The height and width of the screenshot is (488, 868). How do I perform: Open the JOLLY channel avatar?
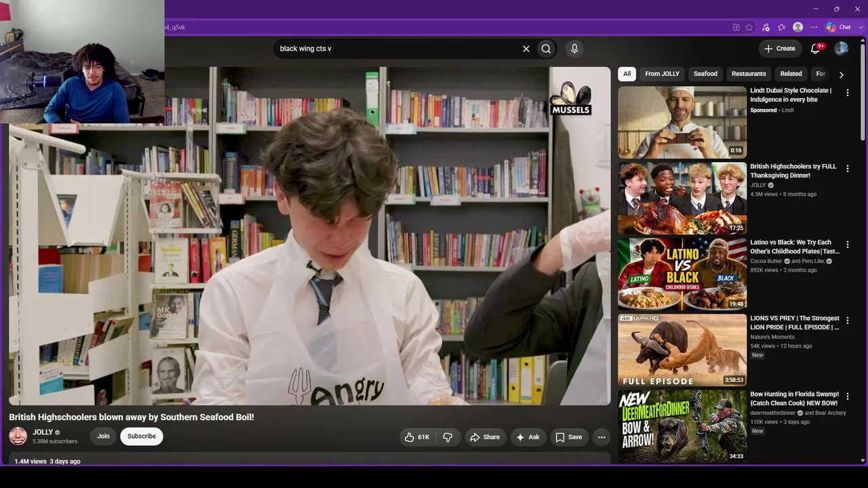pos(18,436)
